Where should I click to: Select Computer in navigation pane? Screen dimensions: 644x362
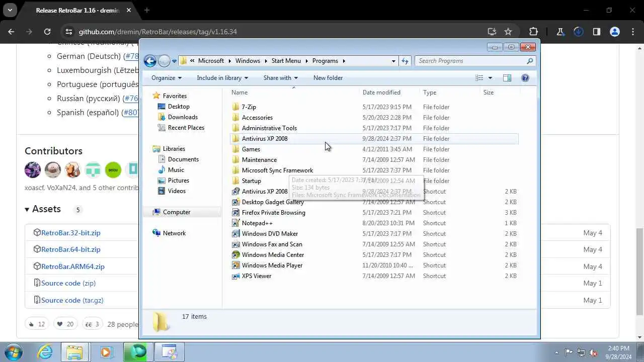point(177,212)
